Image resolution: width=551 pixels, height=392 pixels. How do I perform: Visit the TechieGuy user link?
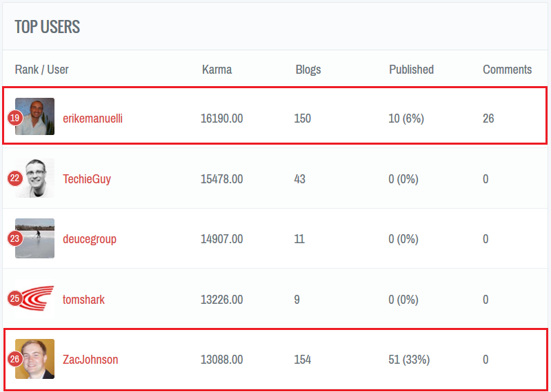click(87, 179)
